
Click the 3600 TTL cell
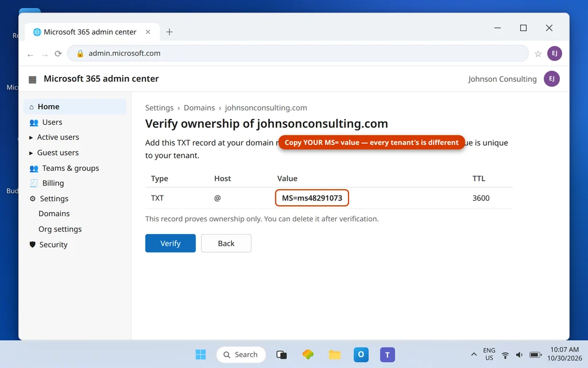tap(481, 198)
